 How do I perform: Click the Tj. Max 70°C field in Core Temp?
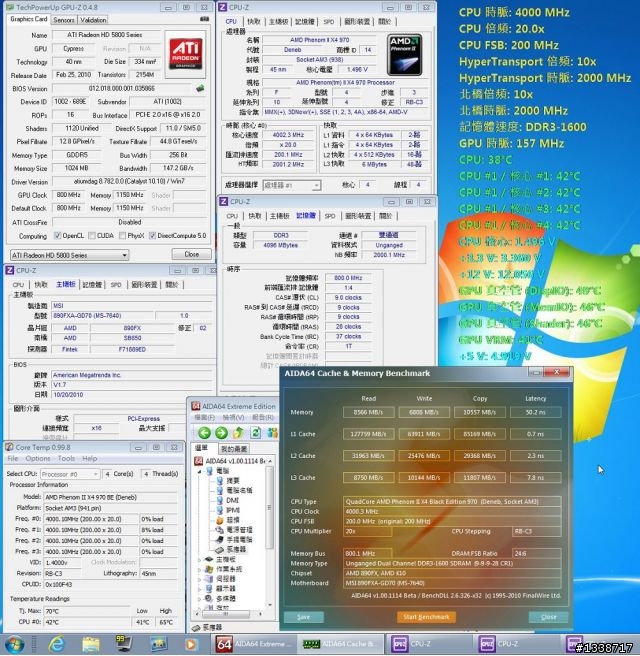(87, 611)
